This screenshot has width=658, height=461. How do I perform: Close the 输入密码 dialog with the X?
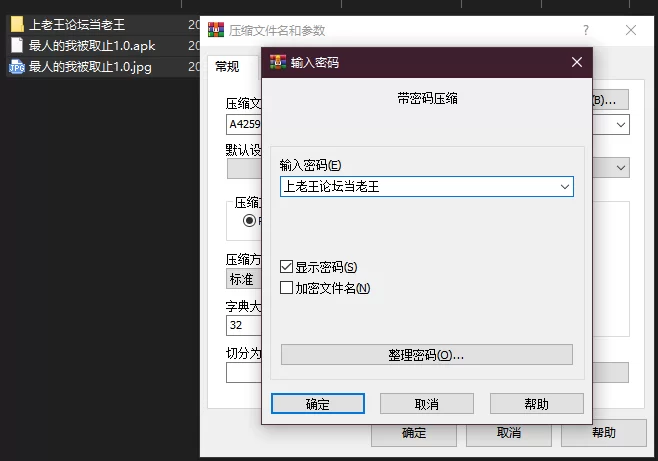coord(577,62)
